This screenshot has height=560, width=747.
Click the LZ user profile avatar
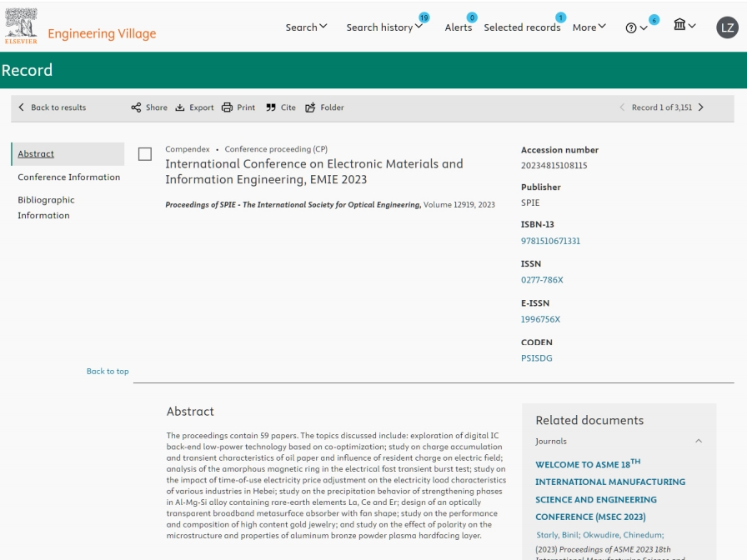727,27
